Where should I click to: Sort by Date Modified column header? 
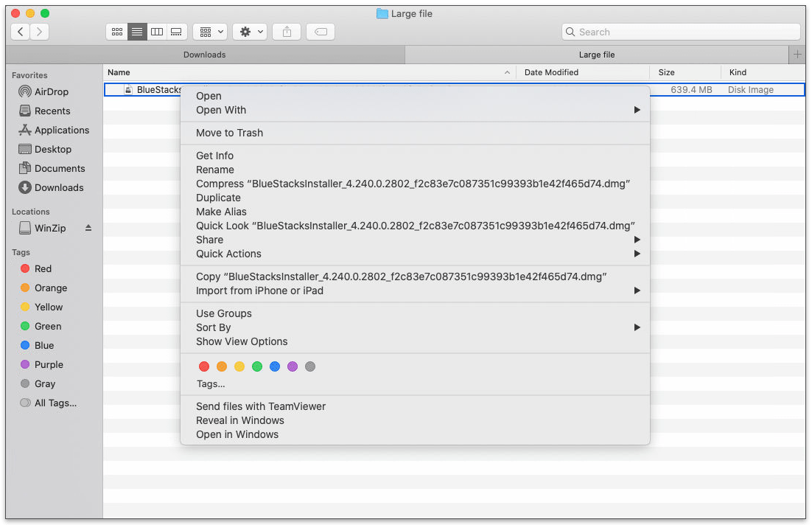coord(583,72)
